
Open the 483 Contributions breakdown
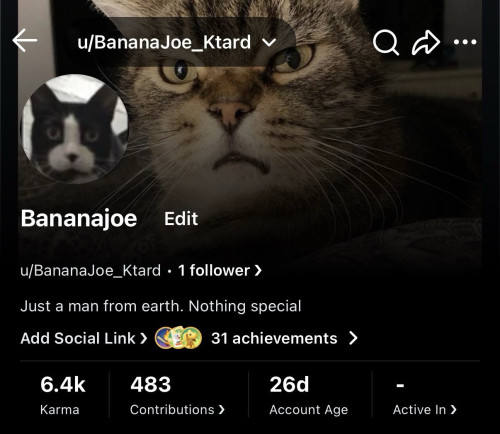pos(177,395)
